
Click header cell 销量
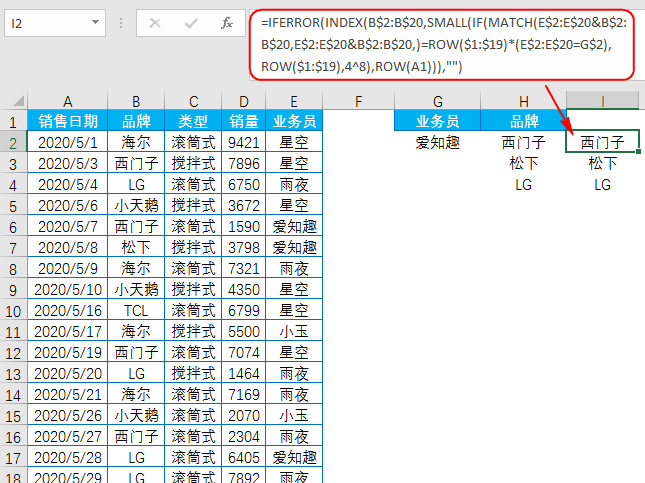click(x=244, y=121)
